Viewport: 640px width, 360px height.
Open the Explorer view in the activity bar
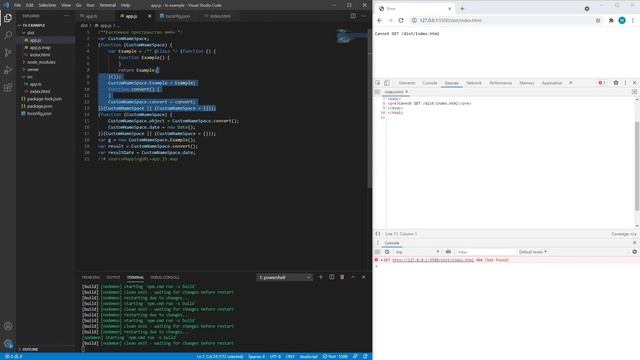point(8,18)
